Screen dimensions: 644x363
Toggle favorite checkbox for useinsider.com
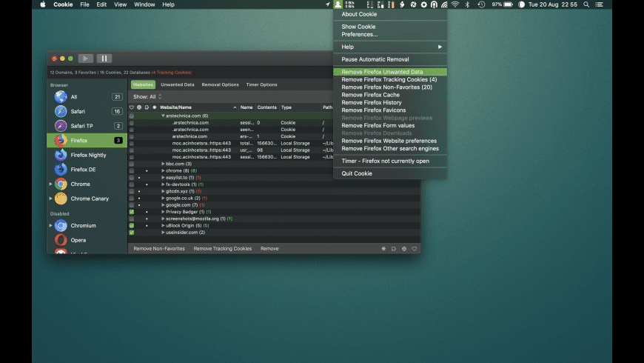(x=132, y=233)
